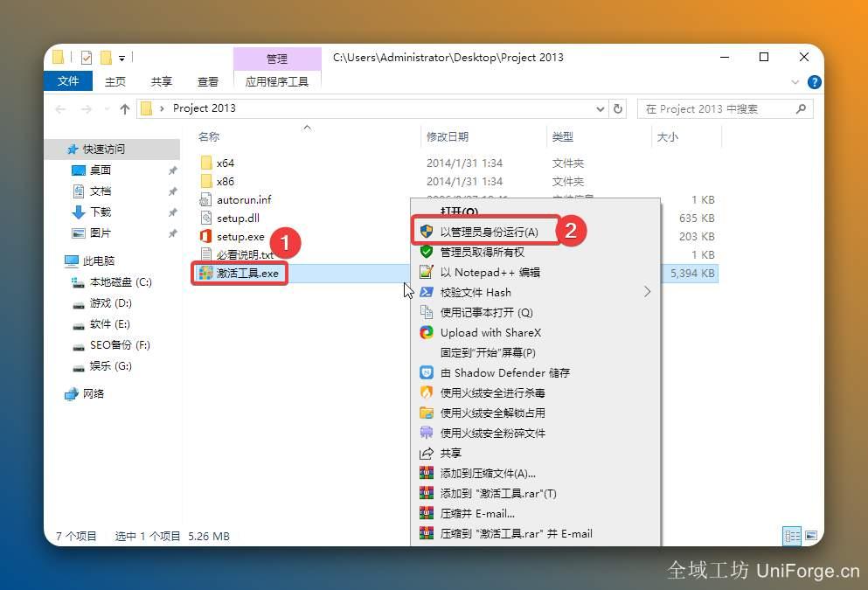Click the x86 folder icon
868x590 pixels.
click(x=206, y=181)
